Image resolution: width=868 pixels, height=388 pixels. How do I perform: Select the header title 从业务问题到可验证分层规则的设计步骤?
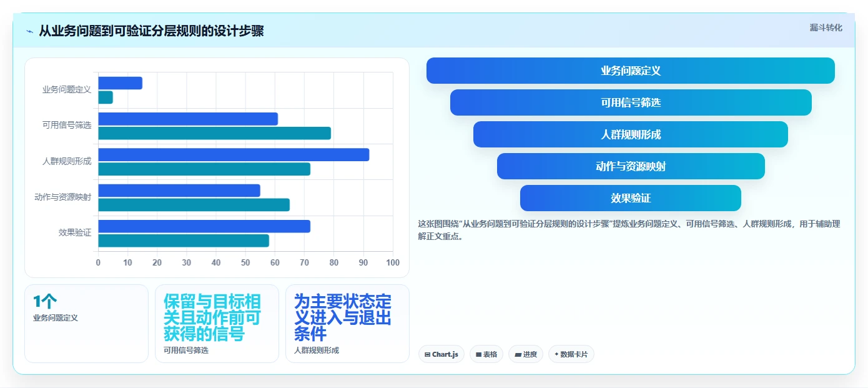tap(151, 31)
